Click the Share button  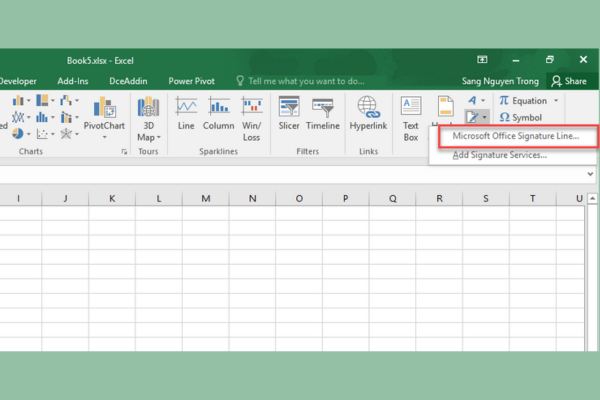[x=569, y=81]
